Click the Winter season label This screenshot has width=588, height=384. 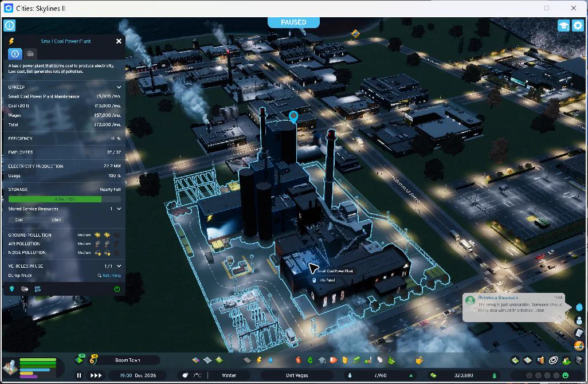pos(229,375)
